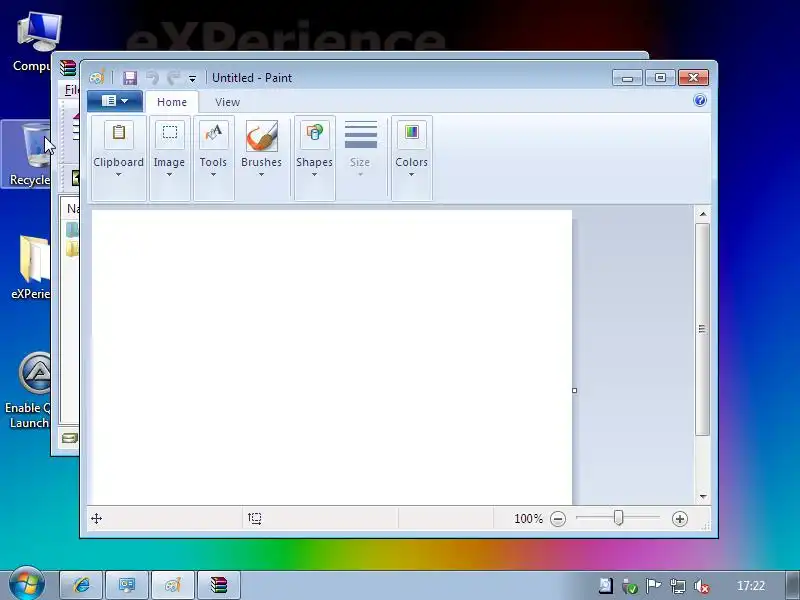Click the safely remove hardware tray icon
800x600 pixels.
pos(630,586)
